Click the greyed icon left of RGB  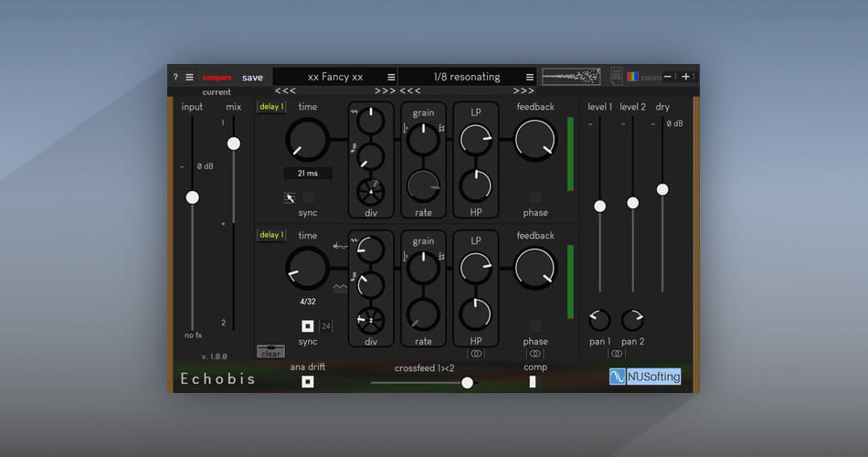[617, 76]
